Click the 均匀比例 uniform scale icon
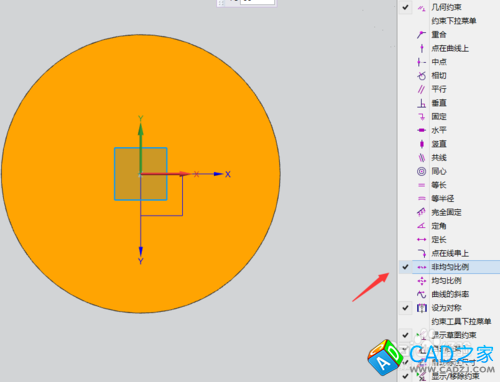Screen dimensions: 500x382 pyautogui.click(x=421, y=281)
